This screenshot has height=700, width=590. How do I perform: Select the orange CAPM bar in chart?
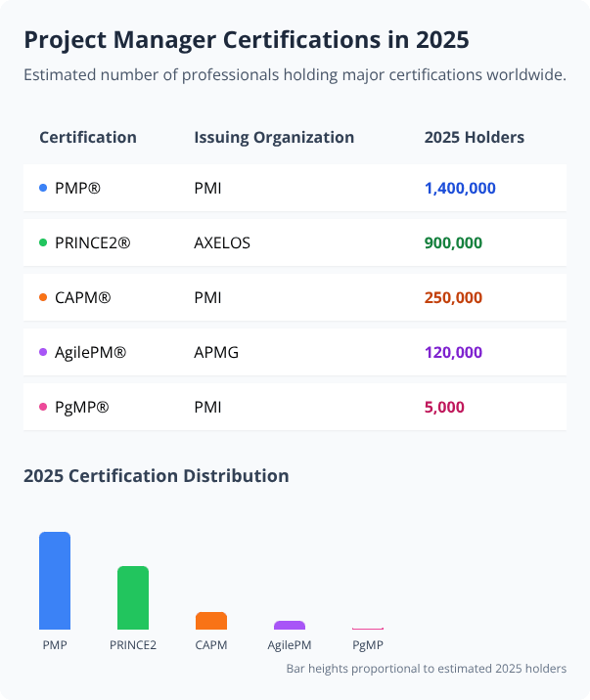[211, 621]
